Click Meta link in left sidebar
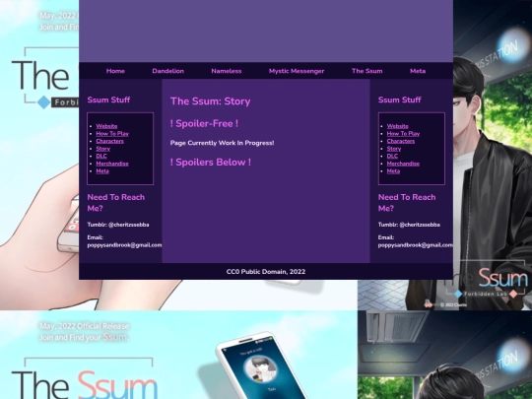This screenshot has height=399, width=532. coord(102,171)
